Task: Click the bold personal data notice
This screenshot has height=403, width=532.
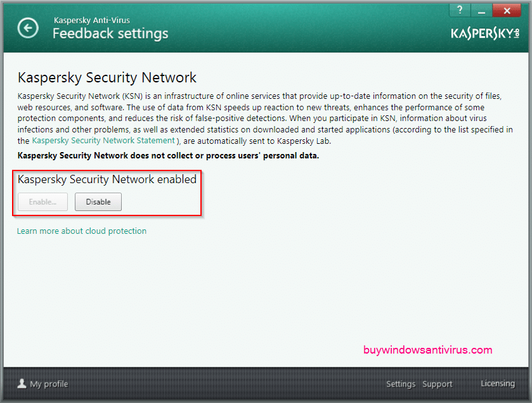Action: pos(168,155)
